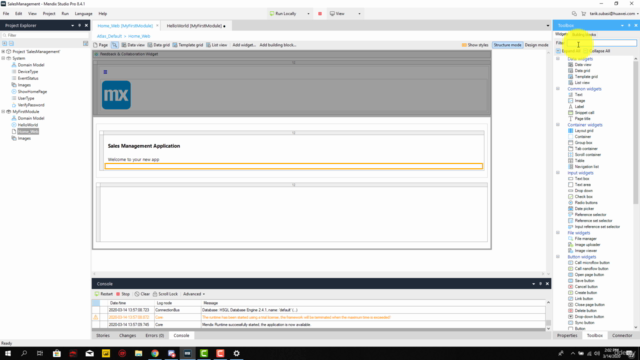This screenshot has height=360, width=640.
Task: Click Project Explorer Filter field
Action: coord(45,35)
